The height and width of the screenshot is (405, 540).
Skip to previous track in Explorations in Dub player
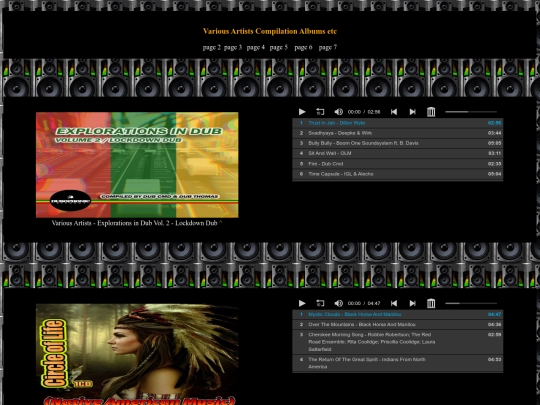[394, 112]
